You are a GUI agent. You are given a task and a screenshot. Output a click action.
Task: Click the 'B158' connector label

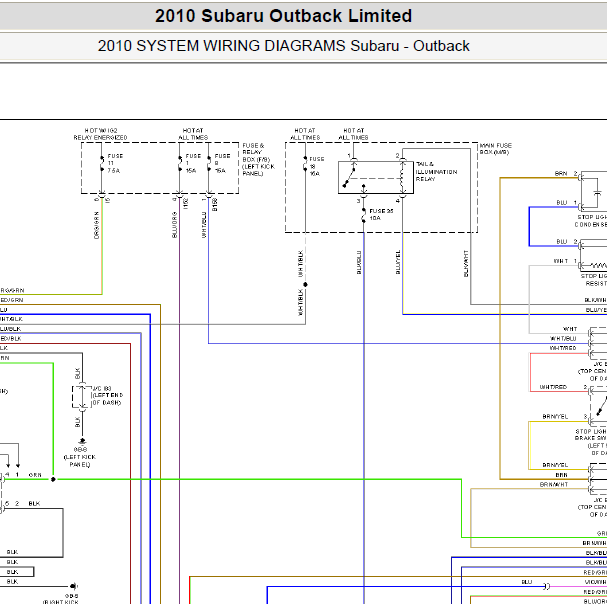click(215, 204)
